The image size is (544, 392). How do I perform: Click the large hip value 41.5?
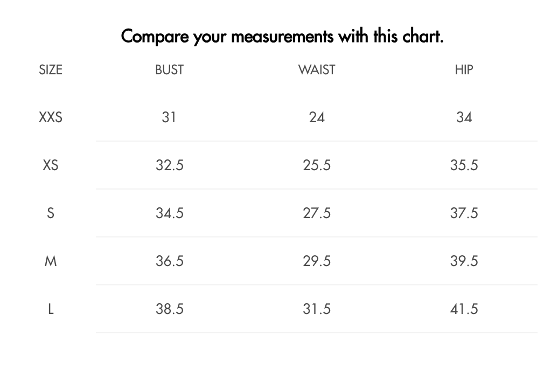(464, 309)
